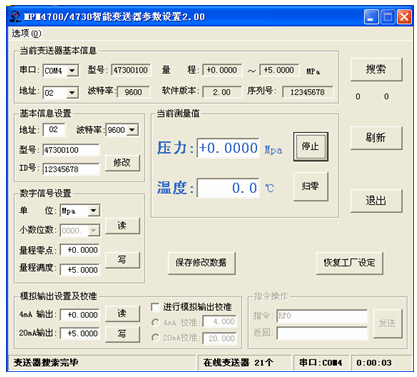Screen dimensions: 417x377
Task: Click 保存修改数据 save button
Action: [x=201, y=263]
